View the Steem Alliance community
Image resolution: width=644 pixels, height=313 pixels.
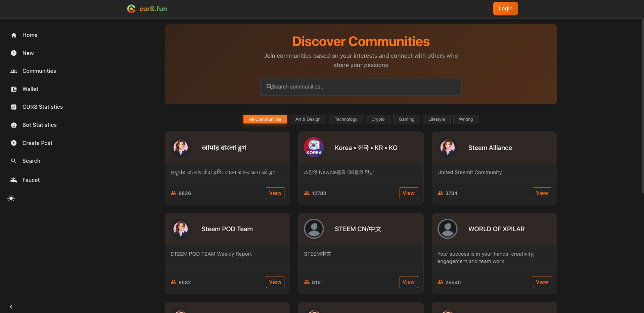click(x=542, y=193)
